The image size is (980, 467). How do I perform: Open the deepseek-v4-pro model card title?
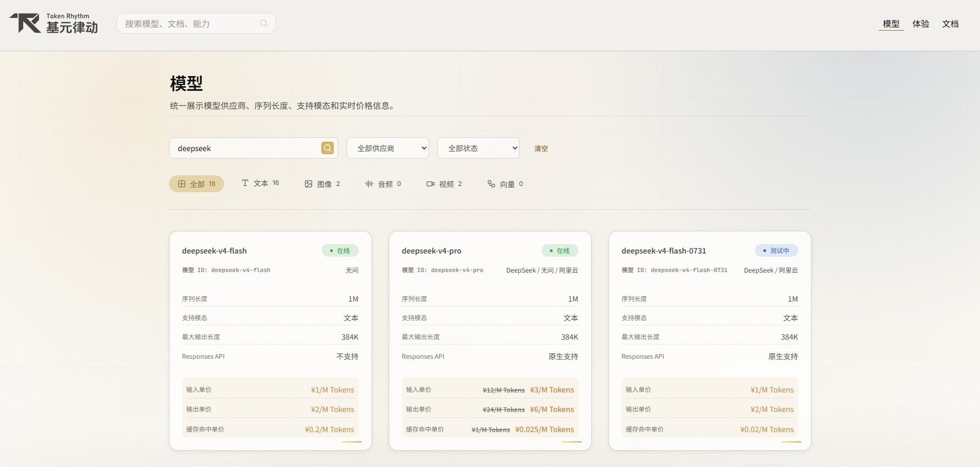[432, 251]
